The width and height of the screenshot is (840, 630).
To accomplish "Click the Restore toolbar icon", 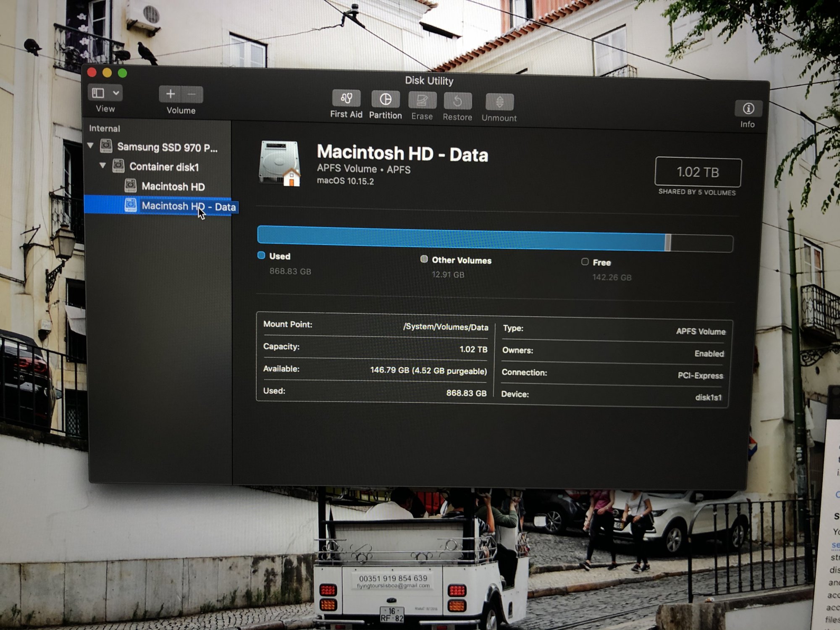I will (457, 101).
